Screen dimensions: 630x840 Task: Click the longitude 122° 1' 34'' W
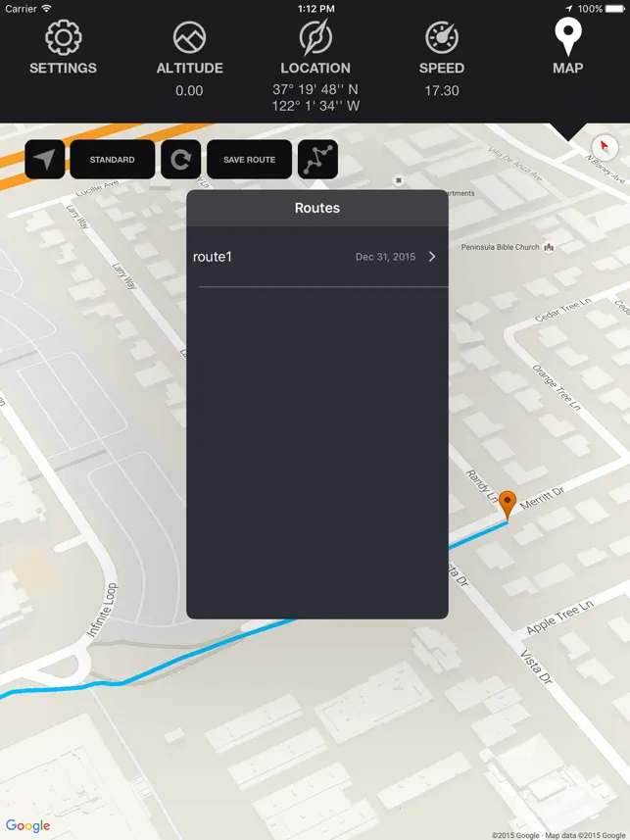[x=315, y=106]
